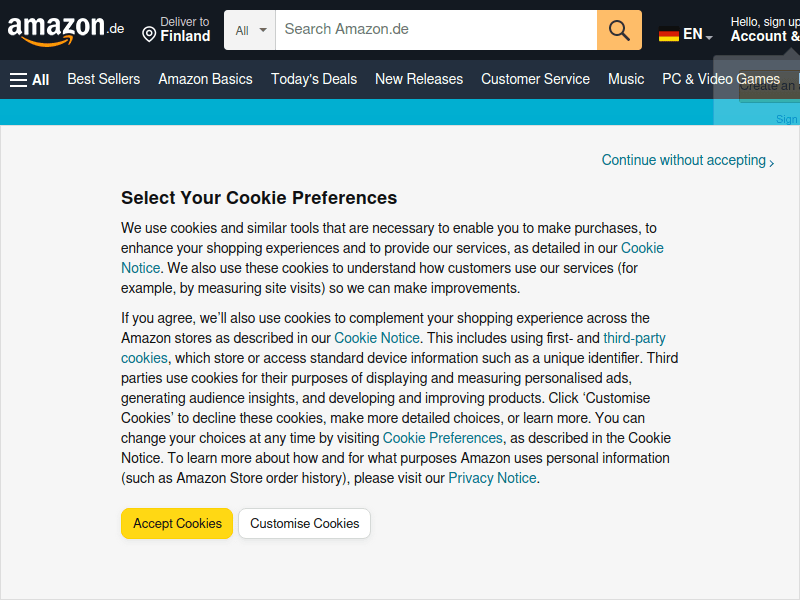This screenshot has height=600, width=800.
Task: Expand the EN language selector
Action: click(x=698, y=35)
